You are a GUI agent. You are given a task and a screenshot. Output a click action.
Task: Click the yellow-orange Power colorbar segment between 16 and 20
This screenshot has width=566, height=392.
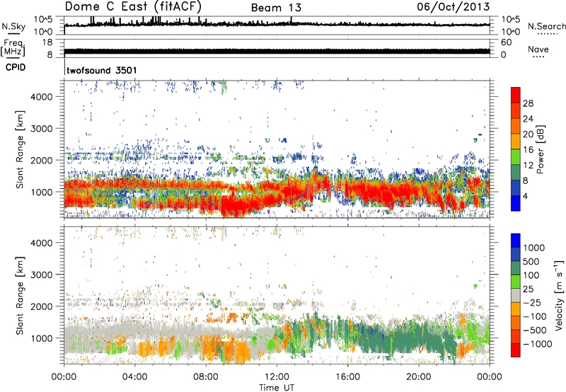coord(516,142)
